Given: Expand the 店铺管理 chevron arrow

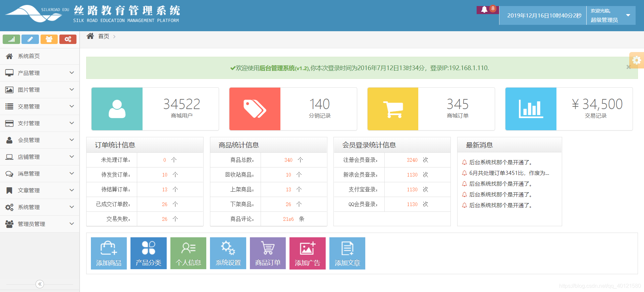Looking at the screenshot, I should pyautogui.click(x=71, y=157).
